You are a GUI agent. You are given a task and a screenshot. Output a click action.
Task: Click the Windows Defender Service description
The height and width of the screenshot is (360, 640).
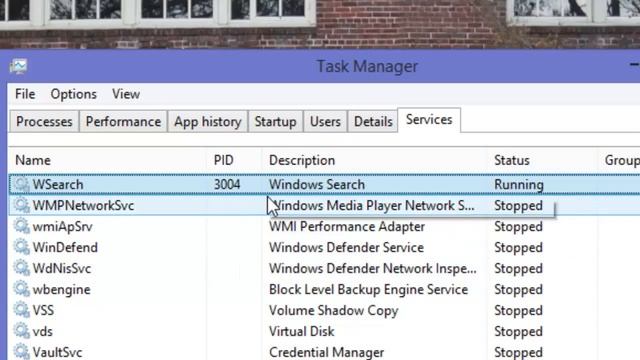[346, 247]
